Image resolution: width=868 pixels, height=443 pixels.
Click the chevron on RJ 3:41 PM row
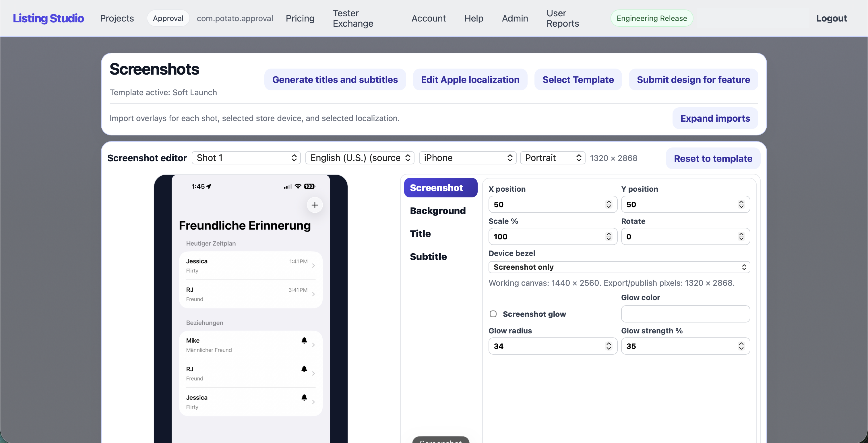[313, 294]
